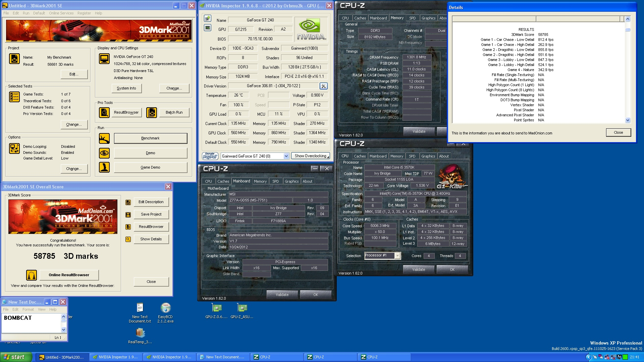Click the Demo eye icon
The height and width of the screenshot is (362, 644).
click(104, 153)
